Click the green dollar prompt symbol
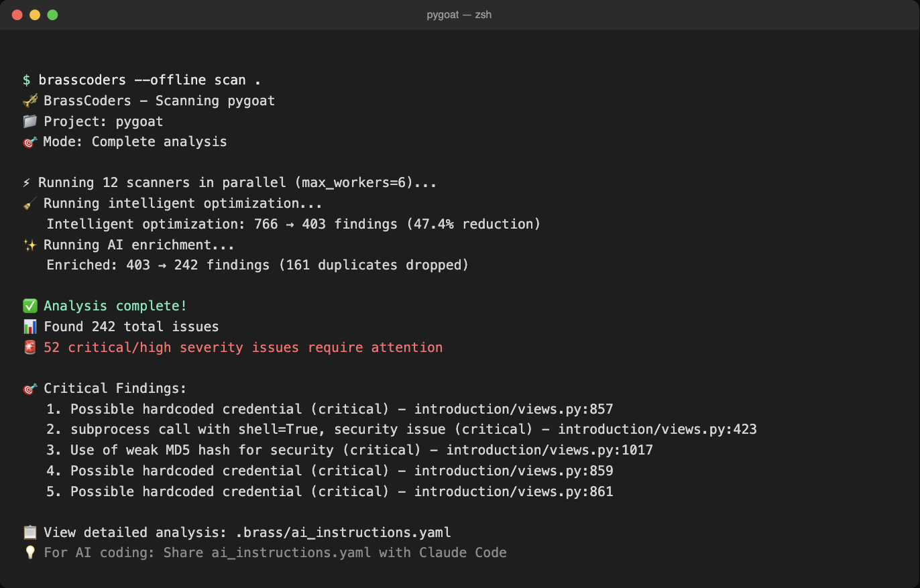 [x=26, y=80]
